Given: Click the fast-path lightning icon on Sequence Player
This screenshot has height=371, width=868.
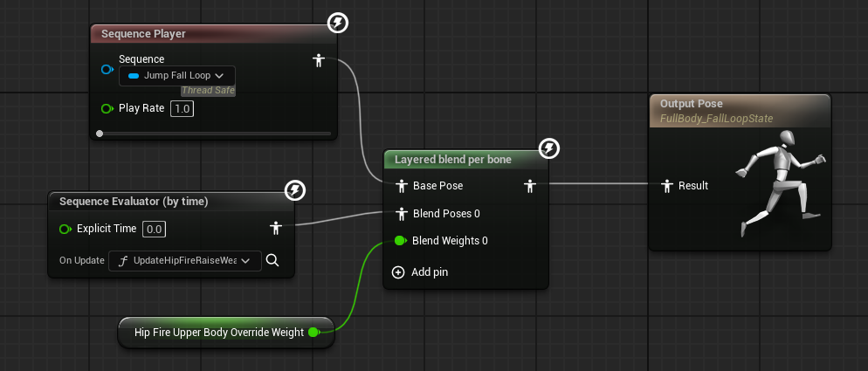Looking at the screenshot, I should pos(338,24).
